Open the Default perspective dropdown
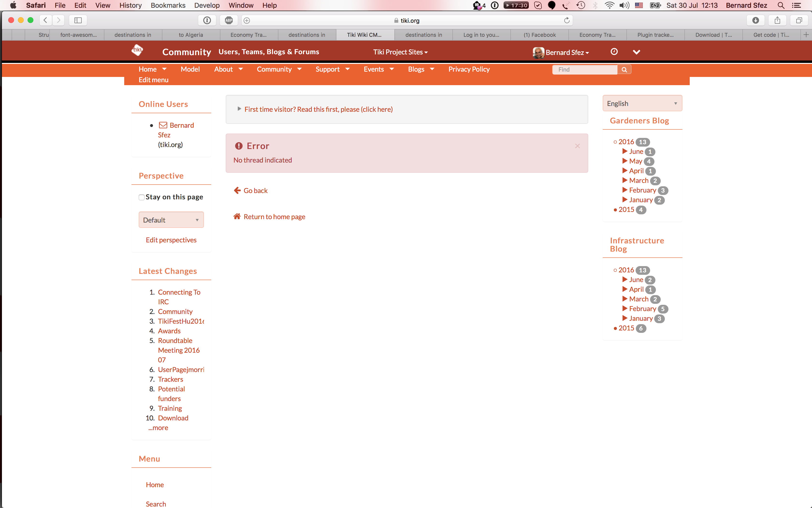812x508 pixels. pyautogui.click(x=171, y=220)
